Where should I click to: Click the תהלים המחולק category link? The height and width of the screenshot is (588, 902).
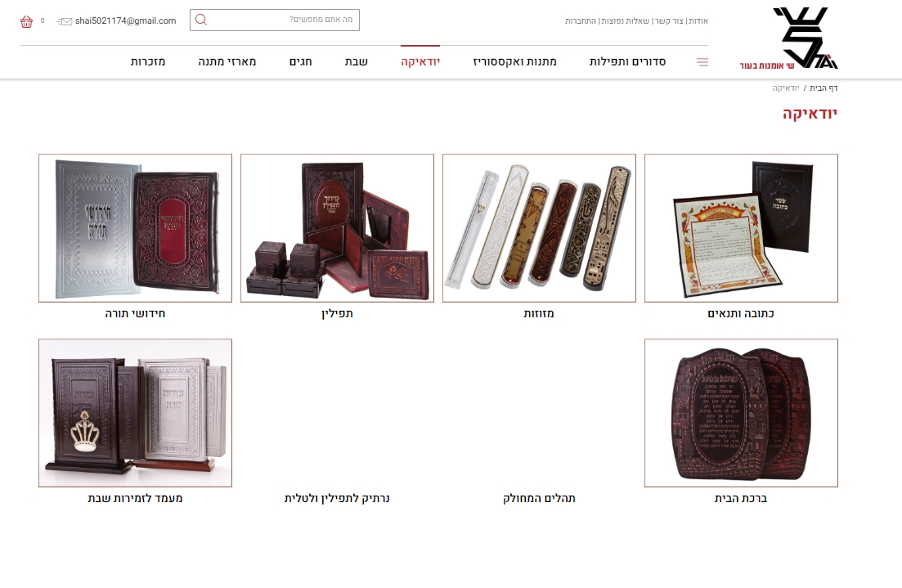(539, 498)
